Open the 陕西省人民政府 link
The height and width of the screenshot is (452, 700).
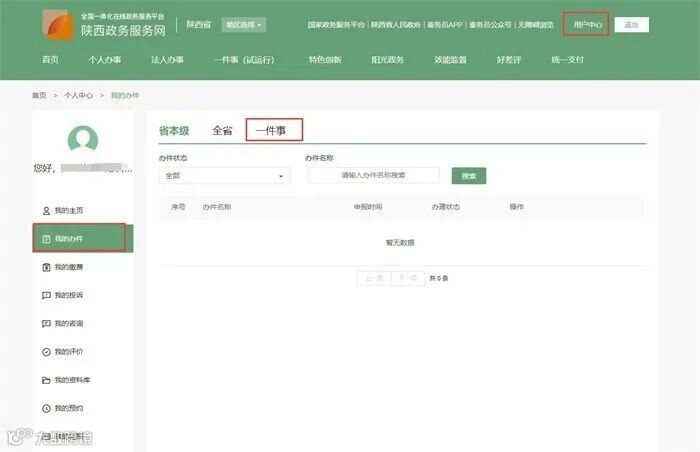[396, 25]
